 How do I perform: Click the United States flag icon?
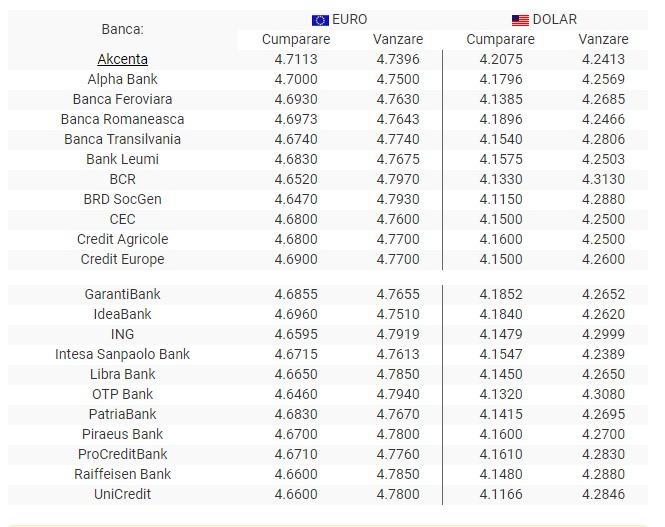point(520,20)
